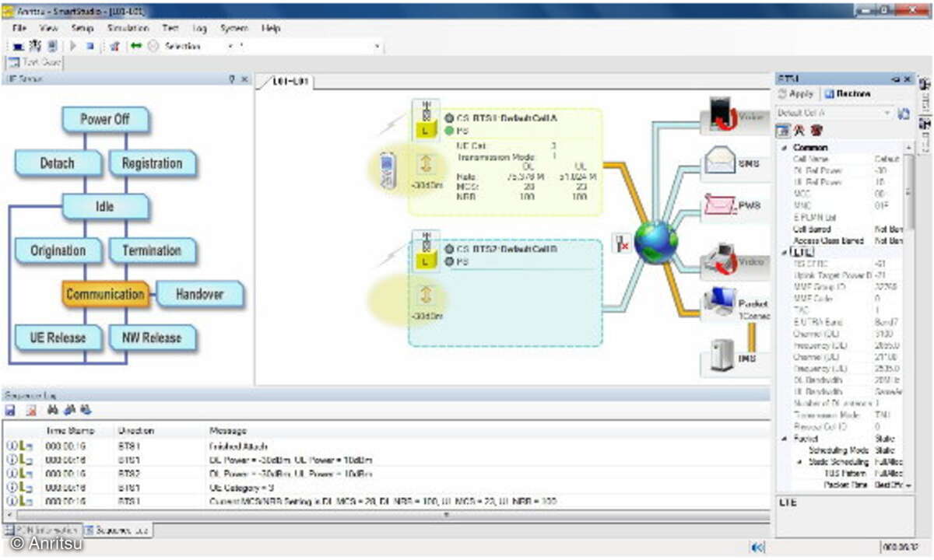Click BTS2 power level arrow icon
The width and height of the screenshot is (934, 560).
coord(425,295)
